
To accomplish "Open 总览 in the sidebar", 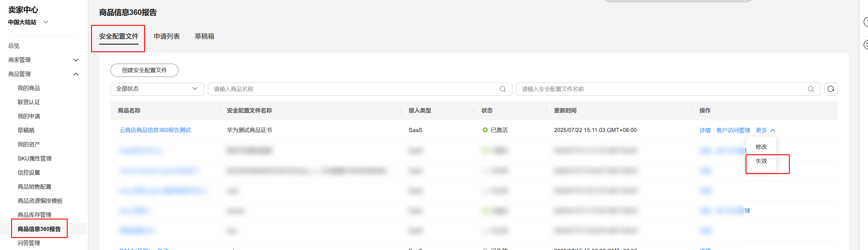I will tap(14, 46).
